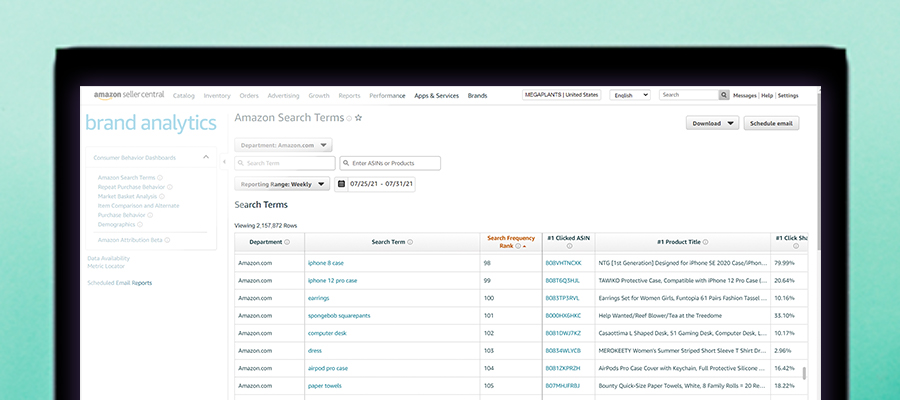Click search term 'spongebob squarepants'
The width and height of the screenshot is (900, 400).
(x=339, y=316)
